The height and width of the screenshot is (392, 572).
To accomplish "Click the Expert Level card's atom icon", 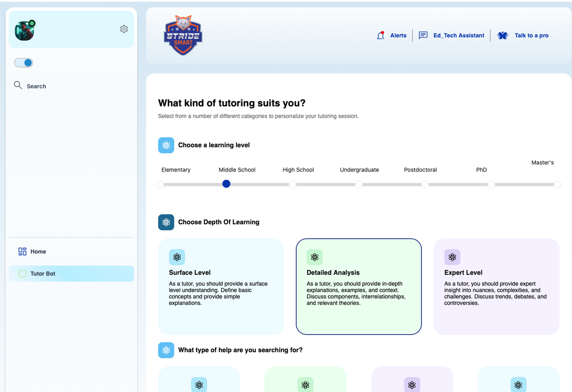I will coord(452,257).
